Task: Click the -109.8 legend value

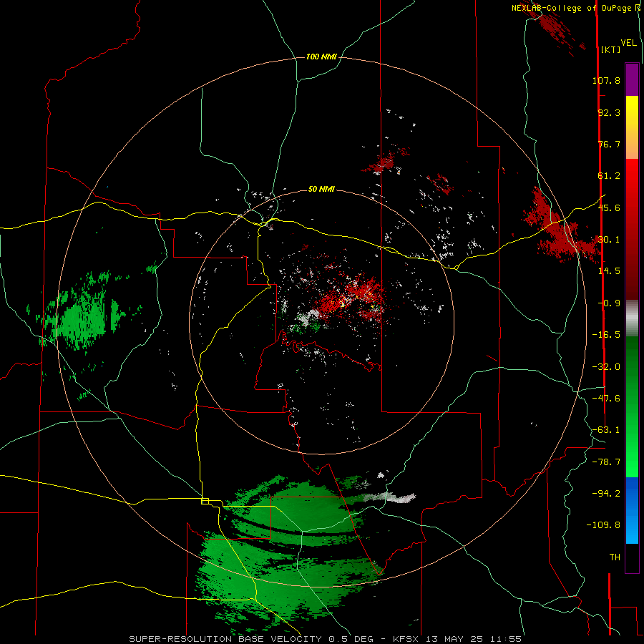Action: pos(603,525)
